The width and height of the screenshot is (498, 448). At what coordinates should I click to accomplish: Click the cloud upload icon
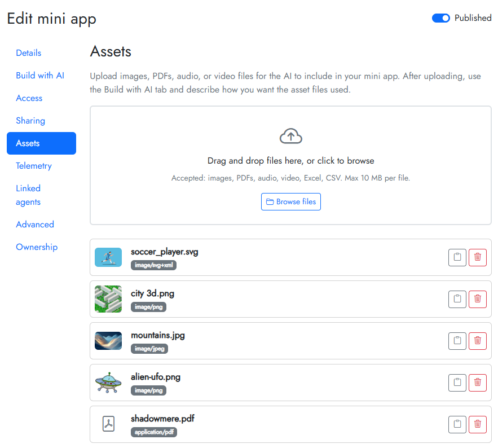[x=291, y=136]
